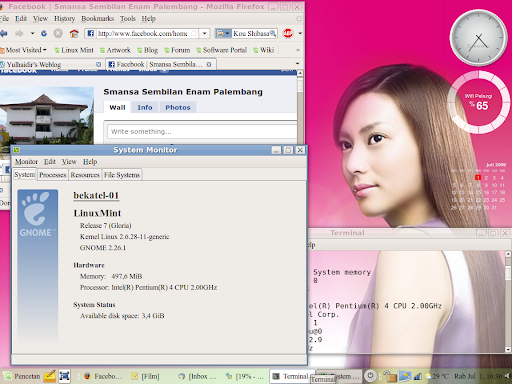This screenshot has width=512, height=384.
Task: Open the back-forward history dropdown arrow
Action: pyautogui.click(x=32, y=33)
